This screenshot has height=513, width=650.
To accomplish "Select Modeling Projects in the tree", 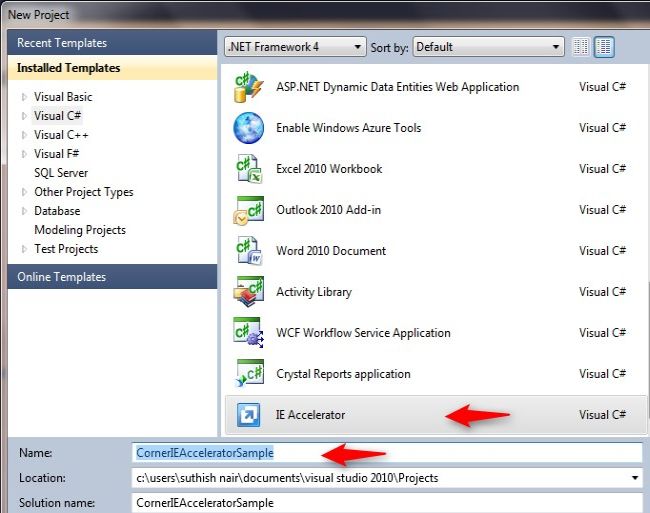I will coord(80,230).
